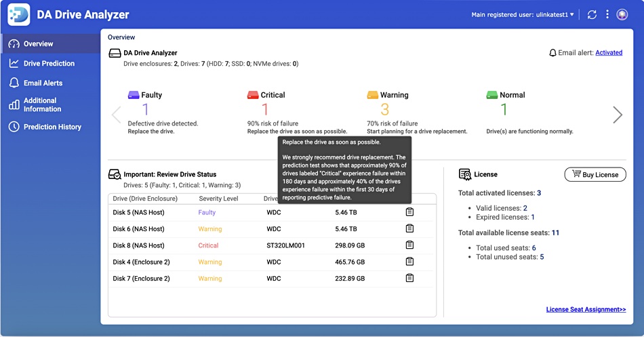
Task: Sort by Drive (Drive Enclosure) column header
Action: click(145, 199)
